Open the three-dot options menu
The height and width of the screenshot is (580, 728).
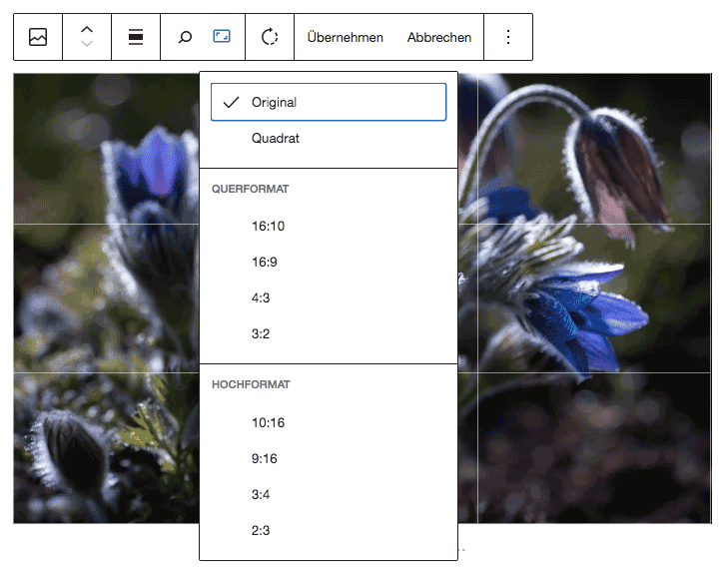[508, 37]
